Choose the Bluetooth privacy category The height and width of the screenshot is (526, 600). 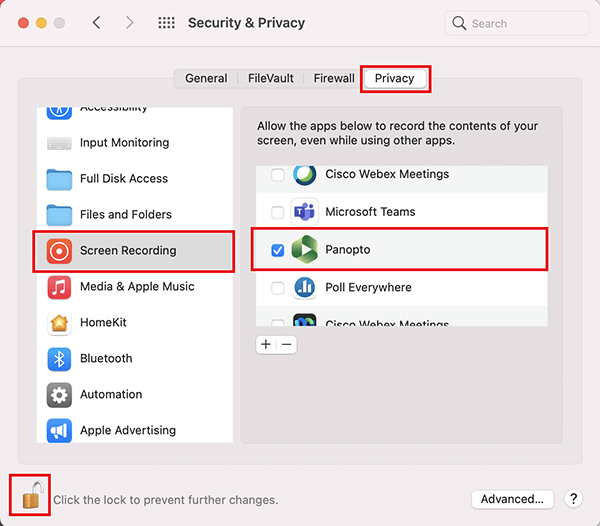[134, 359]
